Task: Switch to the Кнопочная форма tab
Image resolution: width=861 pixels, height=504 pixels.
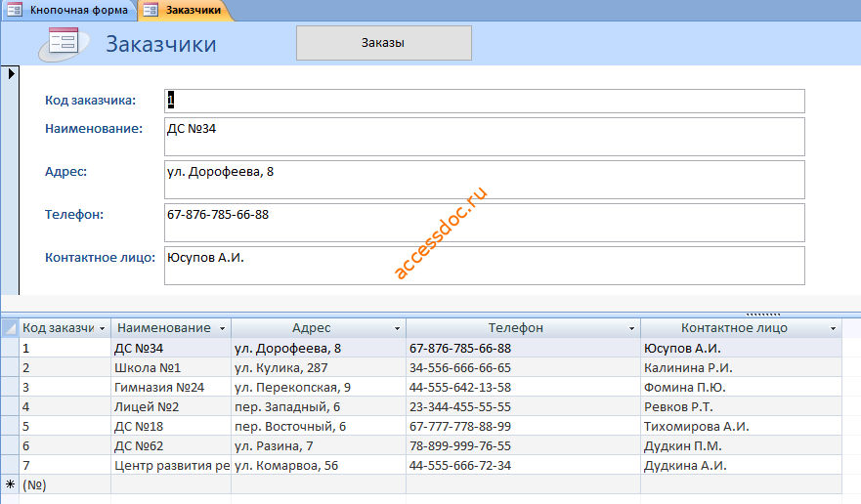Action: coord(68,10)
